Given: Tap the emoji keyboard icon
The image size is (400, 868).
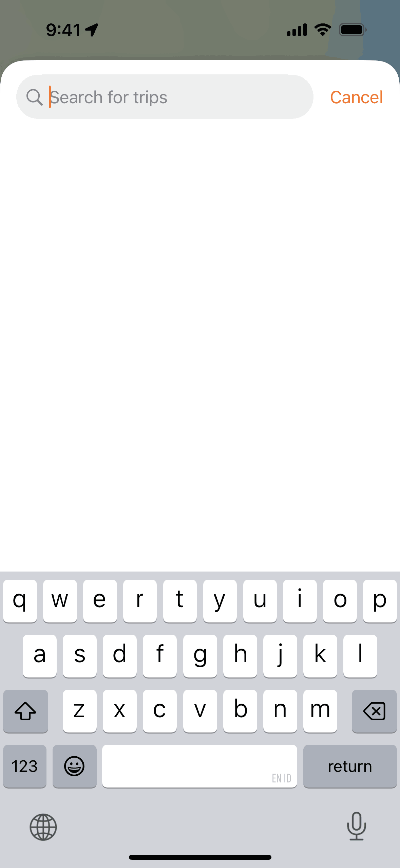Looking at the screenshot, I should (74, 766).
